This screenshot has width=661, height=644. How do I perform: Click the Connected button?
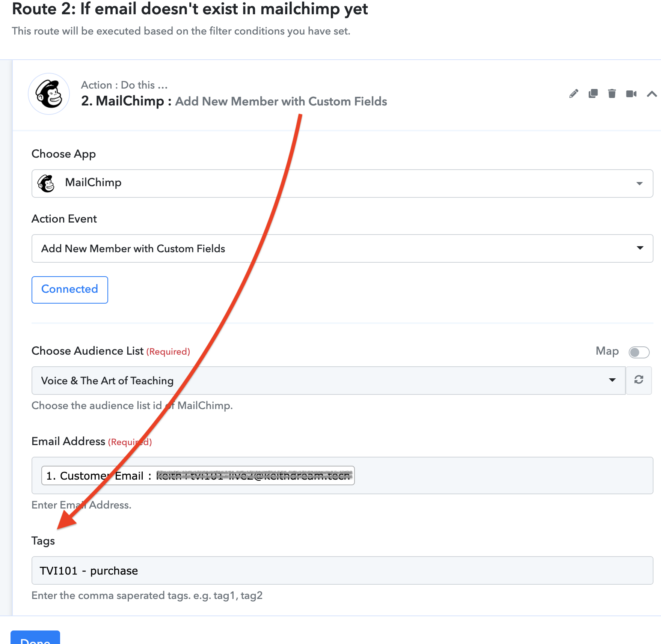coord(70,289)
